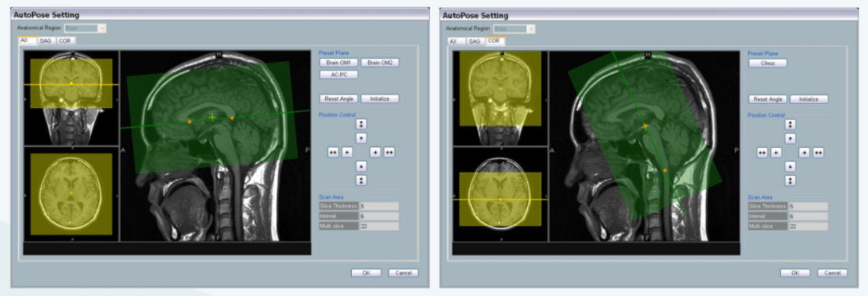The height and width of the screenshot is (296, 868).
Task: Open Anatomical Region dropdown in left dialog
Action: tap(86, 28)
